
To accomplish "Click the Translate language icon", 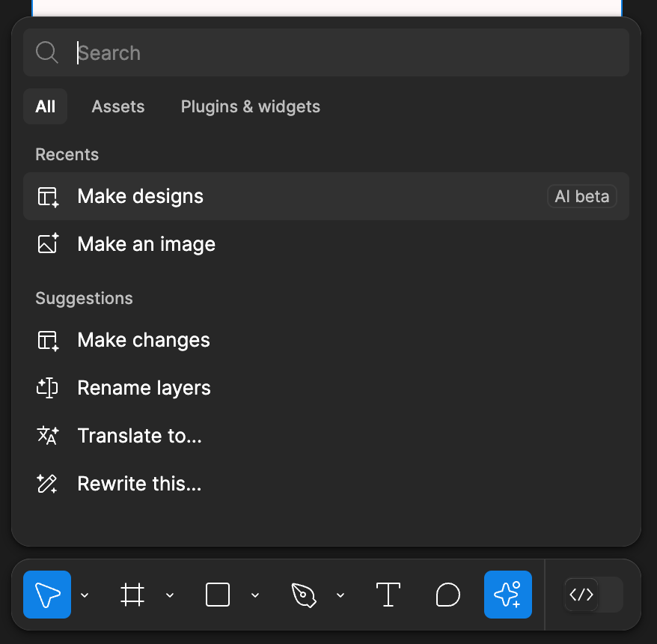I will (48, 435).
